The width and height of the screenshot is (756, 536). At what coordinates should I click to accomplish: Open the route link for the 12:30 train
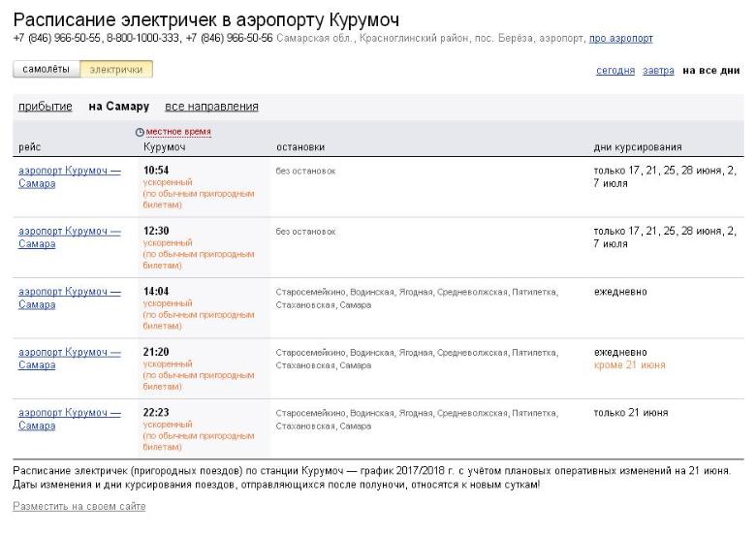(69, 236)
